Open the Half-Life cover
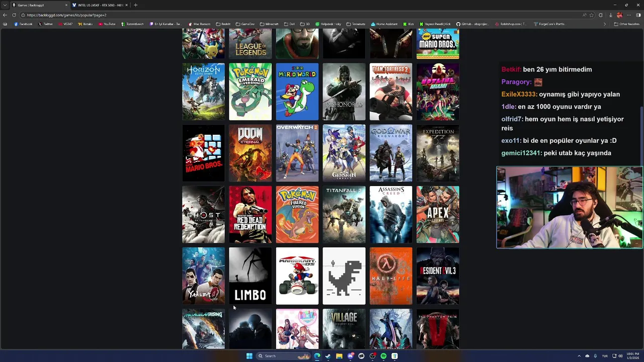644x362 pixels. coord(390,276)
